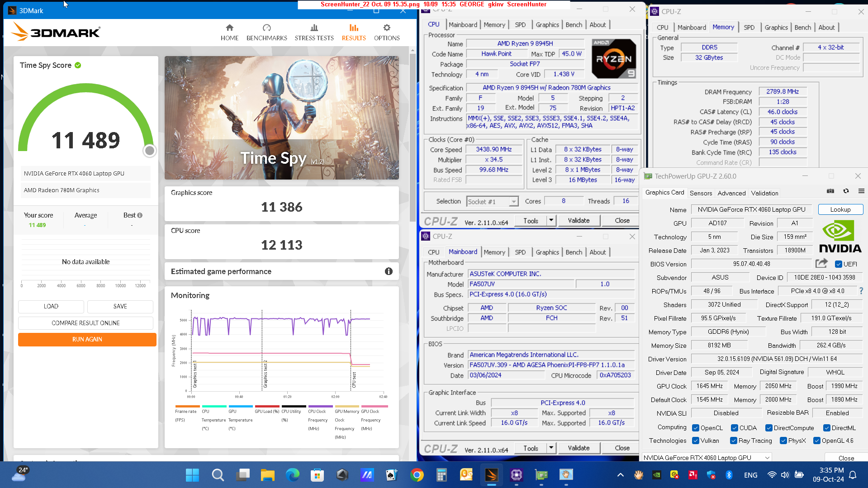Open 3DMark HOME section

[x=229, y=33]
